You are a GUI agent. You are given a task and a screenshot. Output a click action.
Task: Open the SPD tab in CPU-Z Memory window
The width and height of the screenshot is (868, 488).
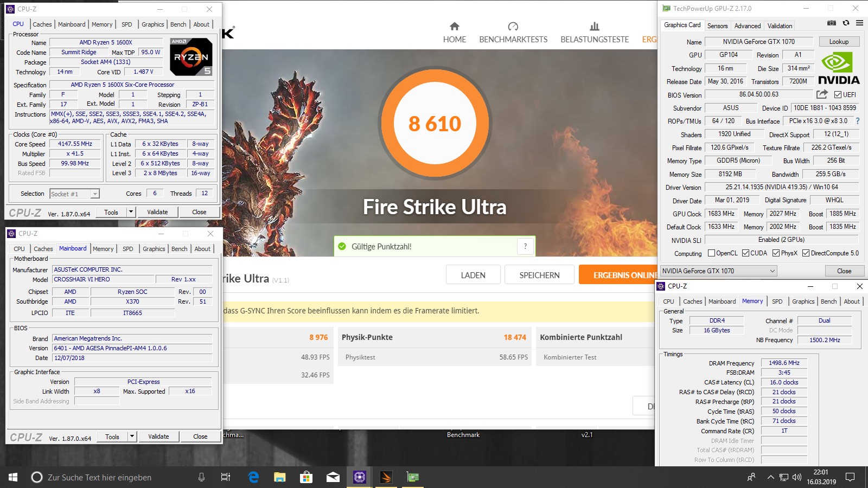tap(777, 301)
